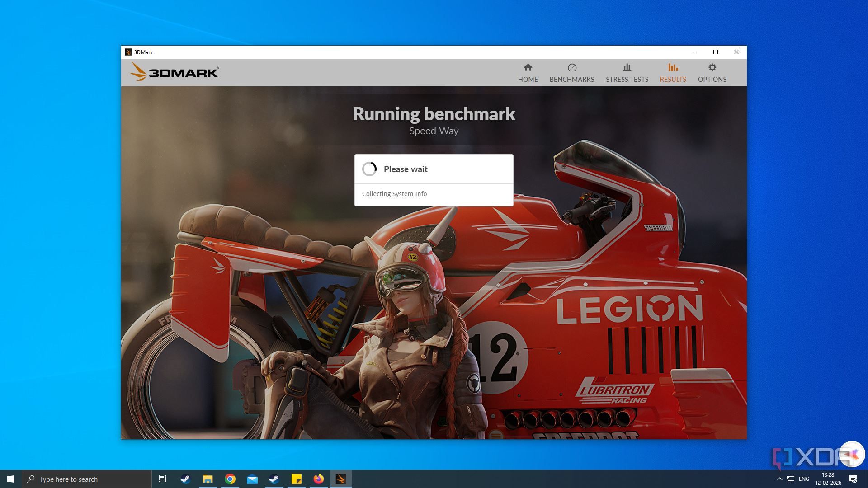Focus the Type here to search box
This screenshot has height=488, width=868.
pos(87,479)
